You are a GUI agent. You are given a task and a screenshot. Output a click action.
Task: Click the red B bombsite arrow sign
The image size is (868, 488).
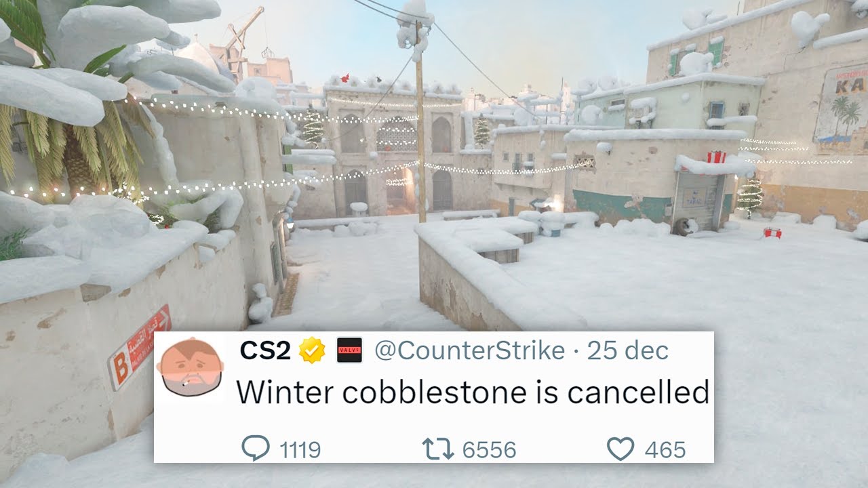pos(139,346)
